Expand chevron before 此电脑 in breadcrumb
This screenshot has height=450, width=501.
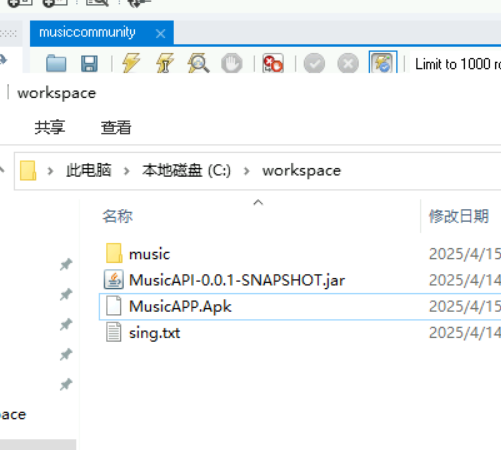(50, 171)
